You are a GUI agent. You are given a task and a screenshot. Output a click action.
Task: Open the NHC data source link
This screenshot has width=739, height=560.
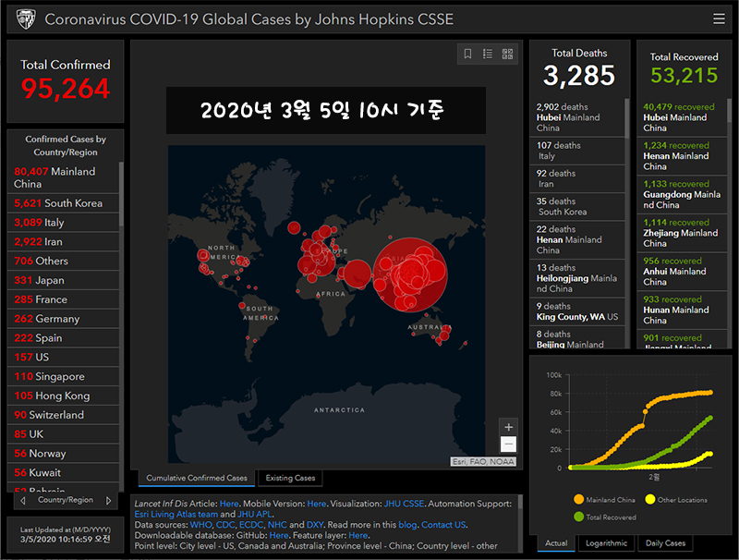point(277,525)
